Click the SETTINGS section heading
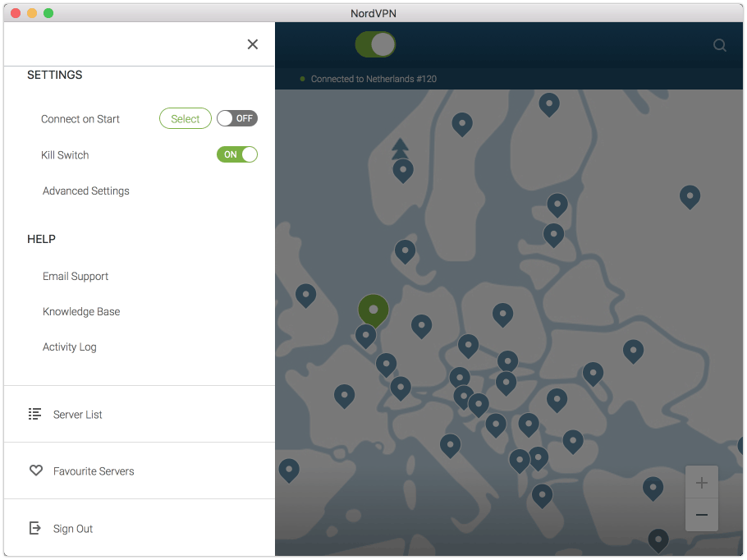The height and width of the screenshot is (560, 747). tap(54, 75)
